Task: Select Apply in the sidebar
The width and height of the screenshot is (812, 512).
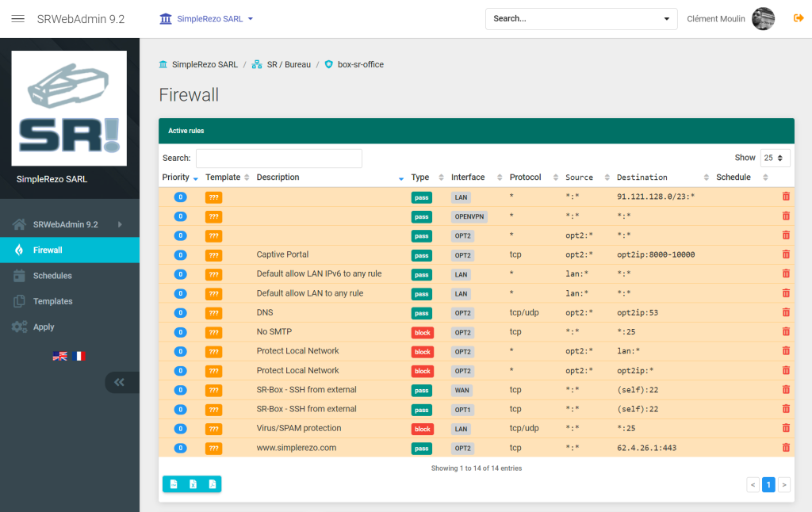Action: (x=70, y=327)
